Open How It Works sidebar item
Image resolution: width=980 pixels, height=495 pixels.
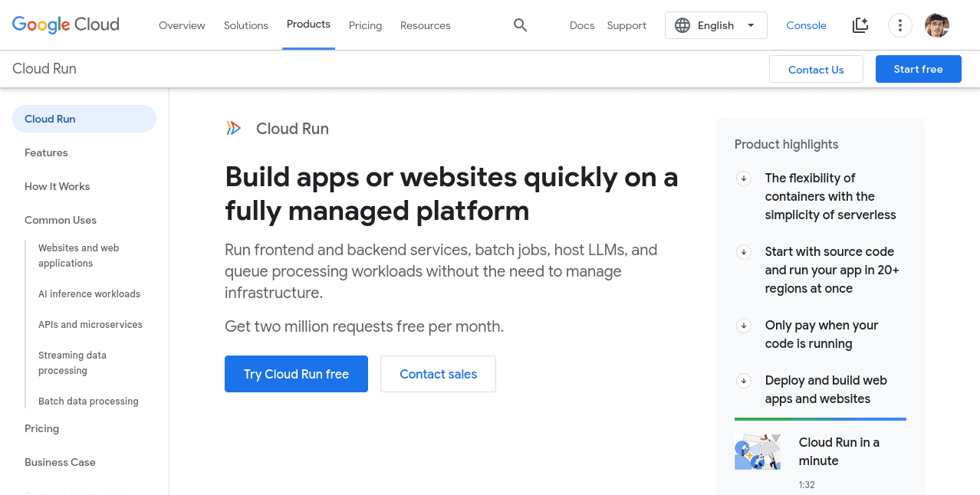click(57, 186)
